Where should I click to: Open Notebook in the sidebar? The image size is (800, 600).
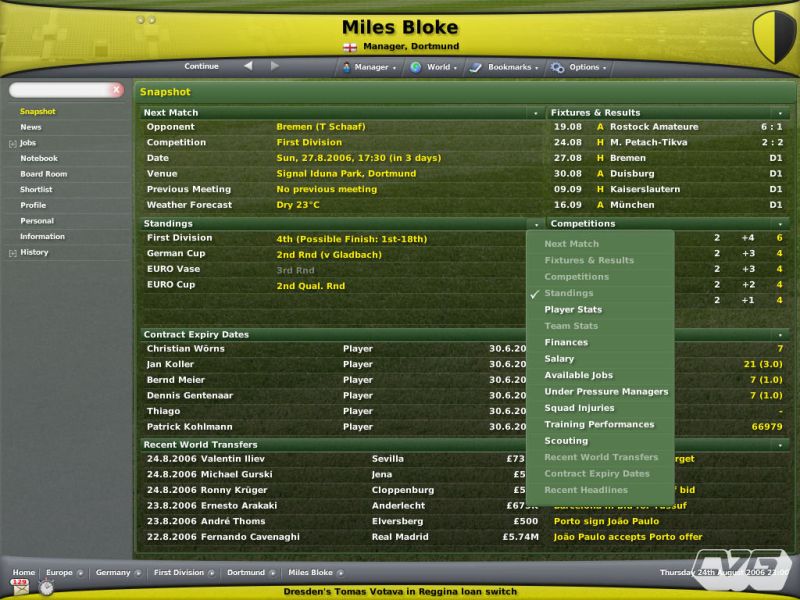point(39,159)
